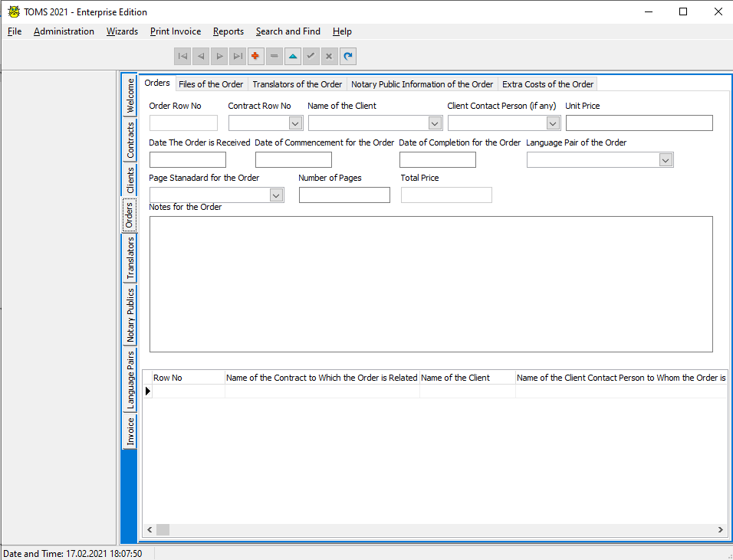The height and width of the screenshot is (560, 733).
Task: Select the Notary Publics side tab
Action: click(x=130, y=314)
